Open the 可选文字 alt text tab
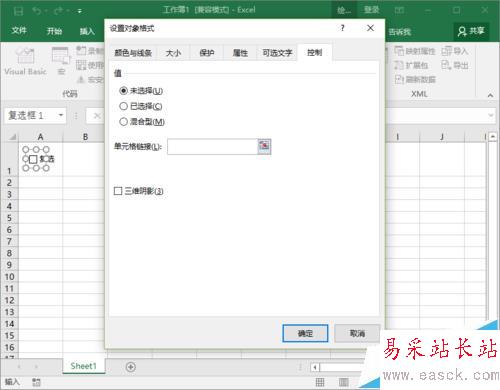The image size is (500, 390). tap(277, 53)
